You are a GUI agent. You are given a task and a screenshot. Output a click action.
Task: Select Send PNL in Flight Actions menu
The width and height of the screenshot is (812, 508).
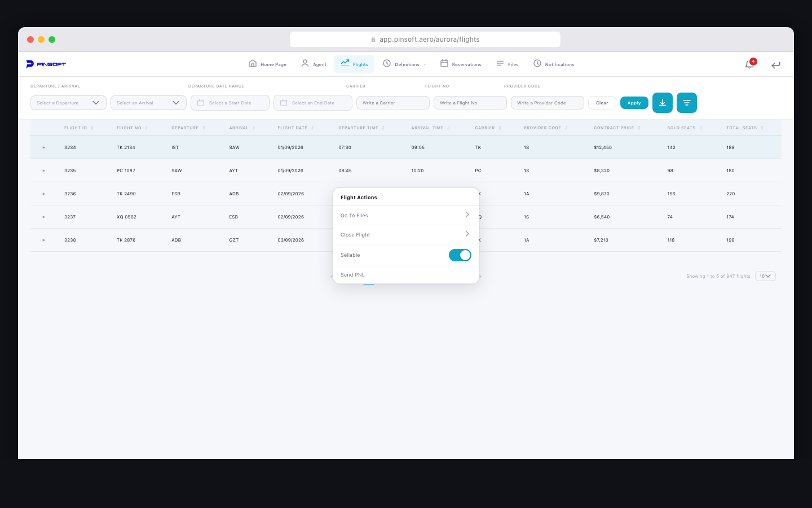coord(352,275)
